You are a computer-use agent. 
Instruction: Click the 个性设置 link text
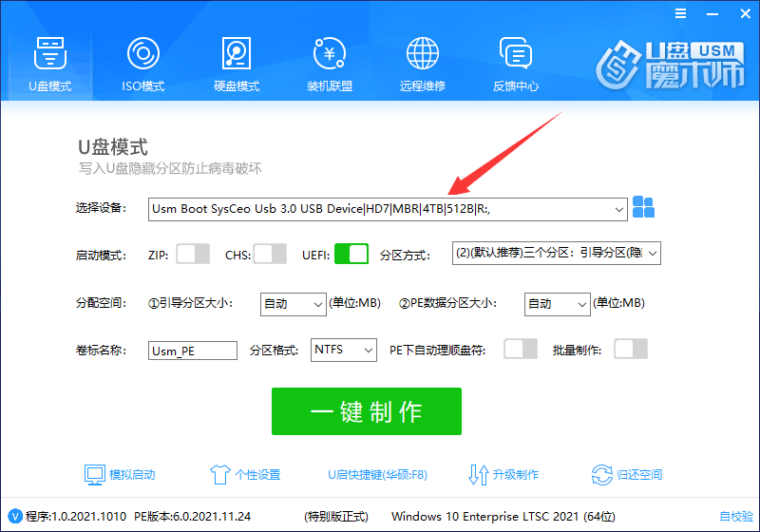[x=257, y=475]
